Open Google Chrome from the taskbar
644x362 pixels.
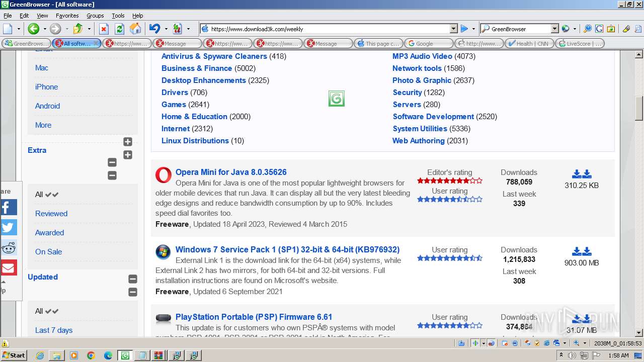(91, 355)
